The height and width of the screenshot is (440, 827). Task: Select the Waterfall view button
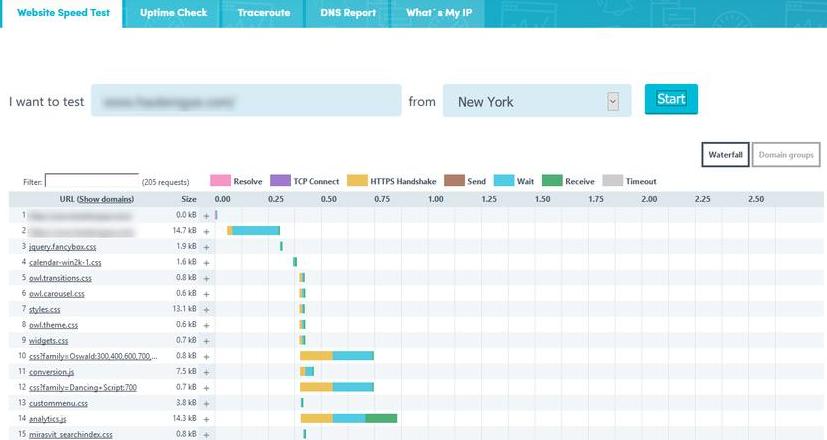(725, 155)
